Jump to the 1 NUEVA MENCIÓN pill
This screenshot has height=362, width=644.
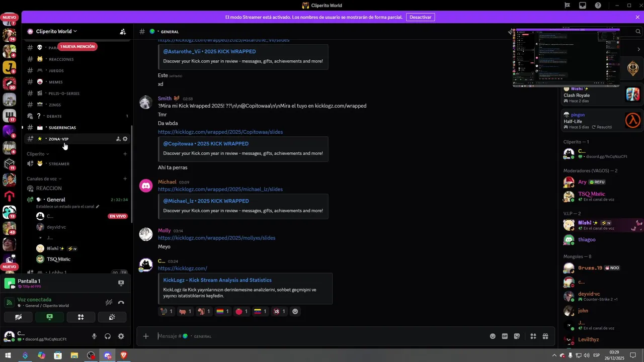[77, 46]
